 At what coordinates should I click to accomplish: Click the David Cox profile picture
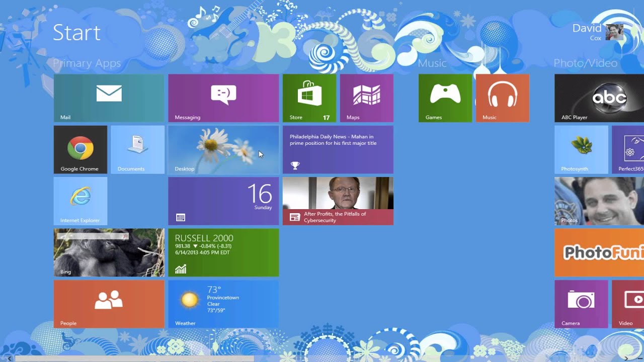615,32
